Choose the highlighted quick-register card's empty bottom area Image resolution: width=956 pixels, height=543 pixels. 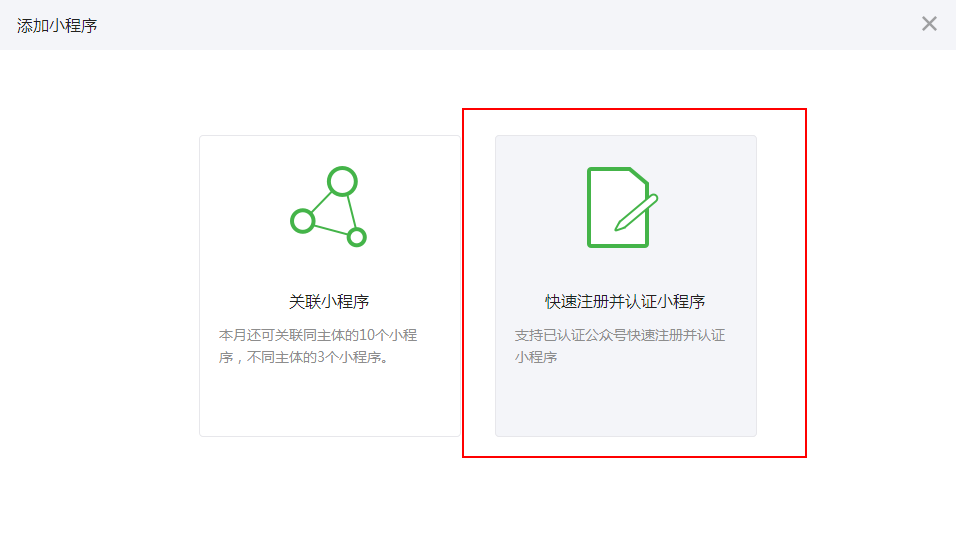(625, 405)
